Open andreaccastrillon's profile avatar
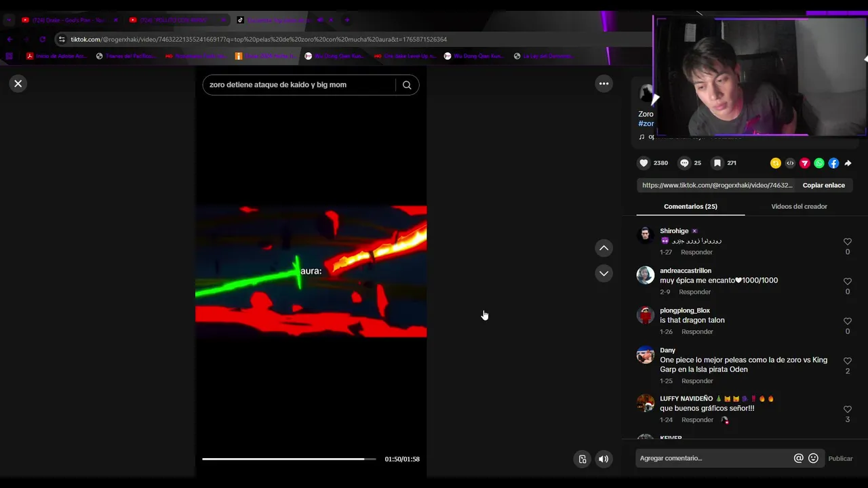This screenshot has width=868, height=488. tap(646, 275)
